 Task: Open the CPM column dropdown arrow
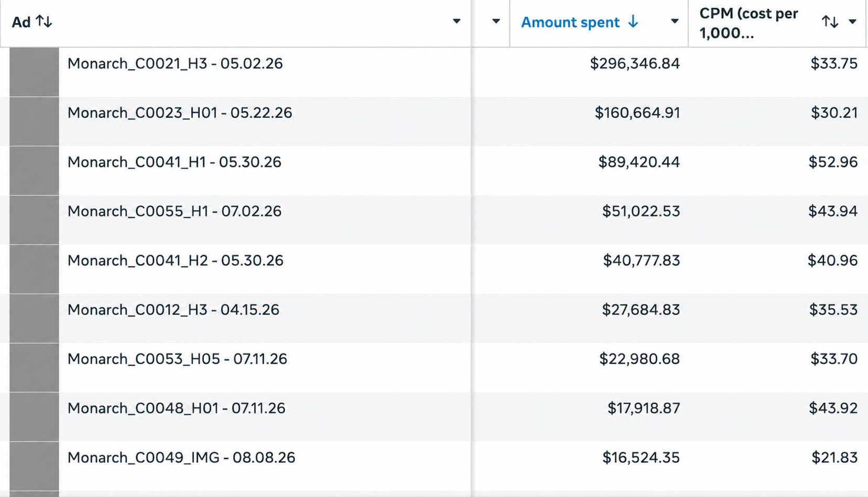coord(852,21)
